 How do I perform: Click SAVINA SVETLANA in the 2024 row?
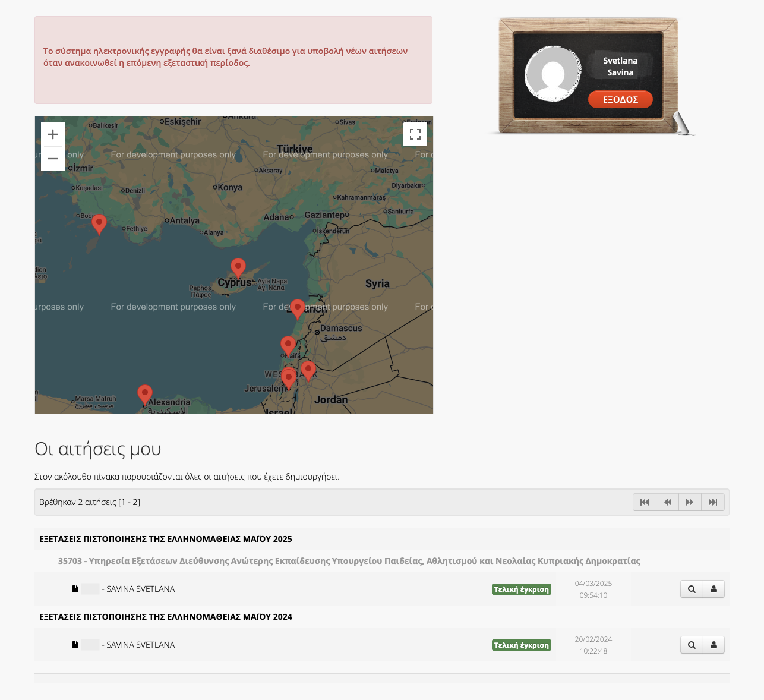(x=141, y=645)
